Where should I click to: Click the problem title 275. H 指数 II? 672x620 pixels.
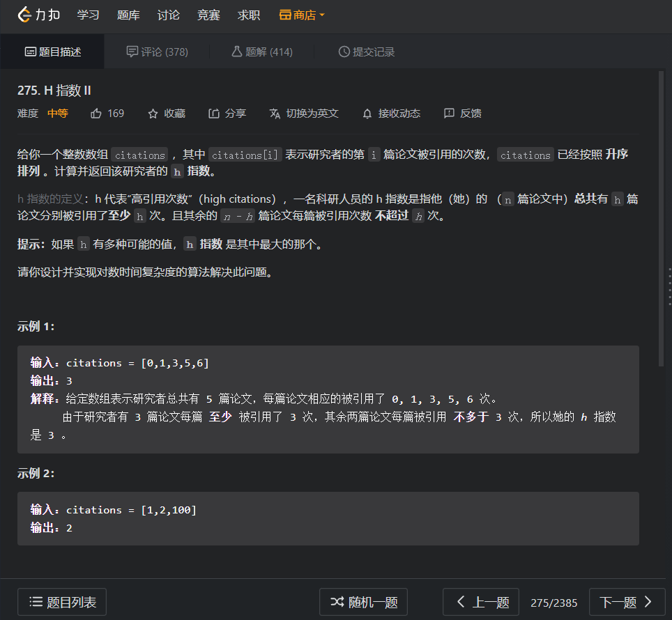pyautogui.click(x=54, y=91)
